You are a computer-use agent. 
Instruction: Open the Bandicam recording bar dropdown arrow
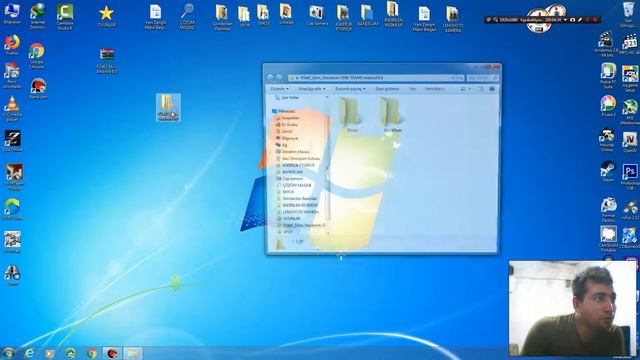tap(565, 20)
